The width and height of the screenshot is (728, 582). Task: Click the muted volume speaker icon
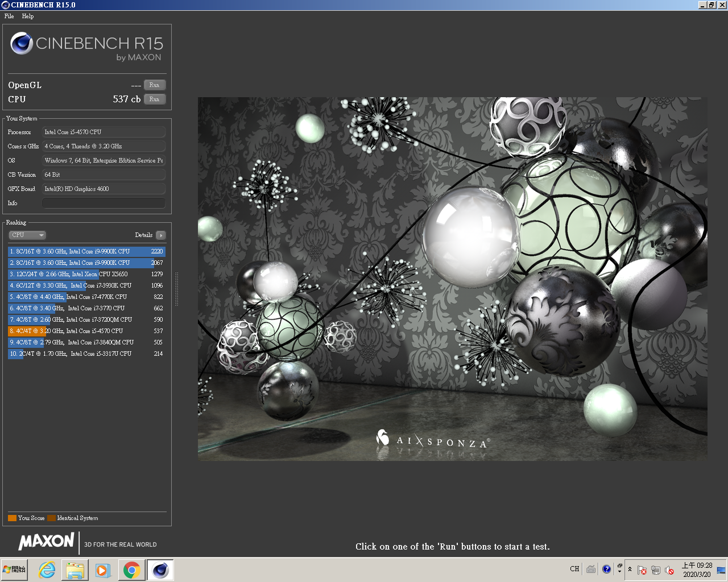(669, 569)
